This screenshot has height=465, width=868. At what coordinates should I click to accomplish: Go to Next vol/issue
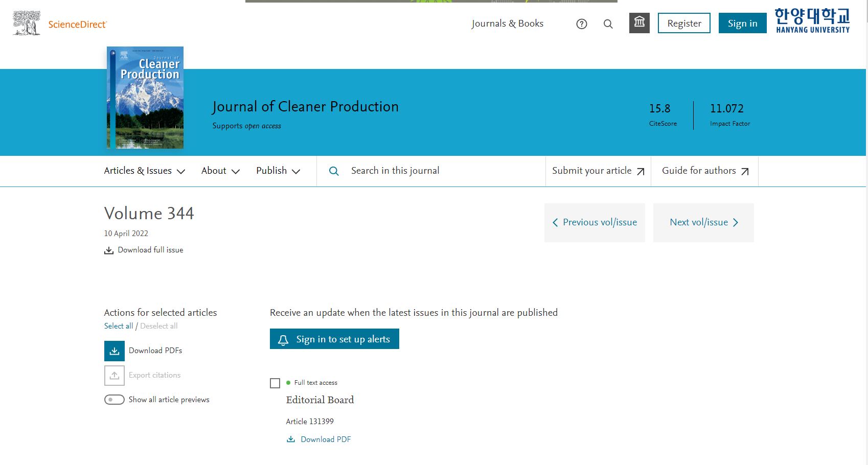703,223
